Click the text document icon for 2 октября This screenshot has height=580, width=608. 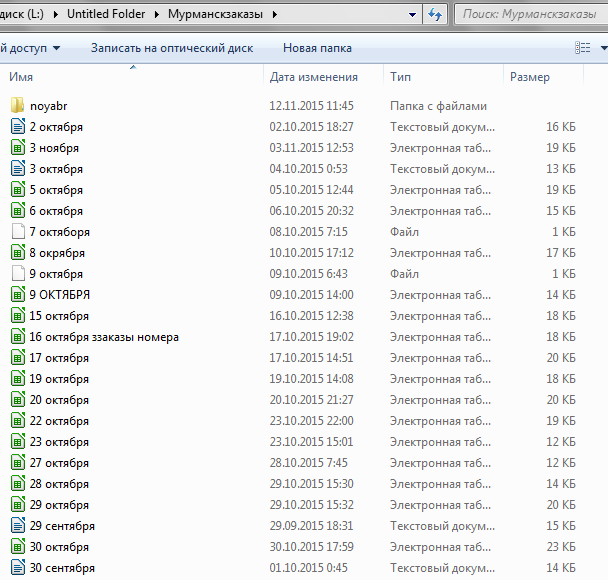(17, 127)
